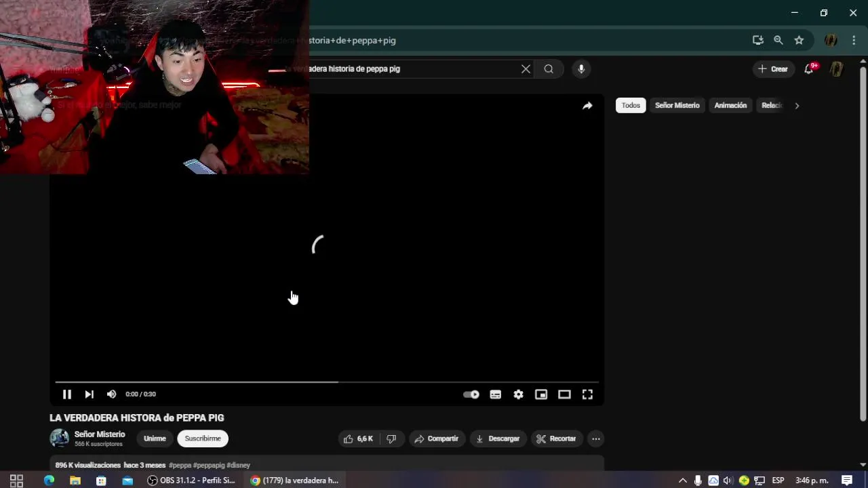Click the #peppapig hashtag link
The image size is (868, 488).
pos(209,465)
